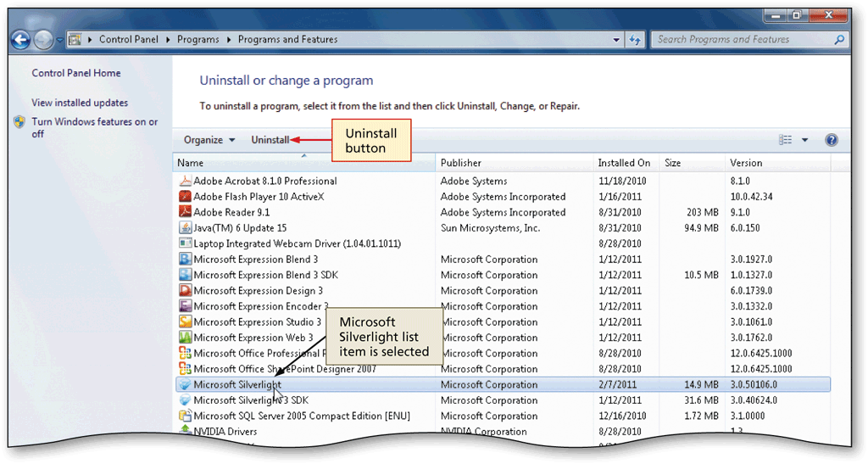The width and height of the screenshot is (868, 464).
Task: Click version 3.0.50106.0 cell
Action: tap(754, 384)
